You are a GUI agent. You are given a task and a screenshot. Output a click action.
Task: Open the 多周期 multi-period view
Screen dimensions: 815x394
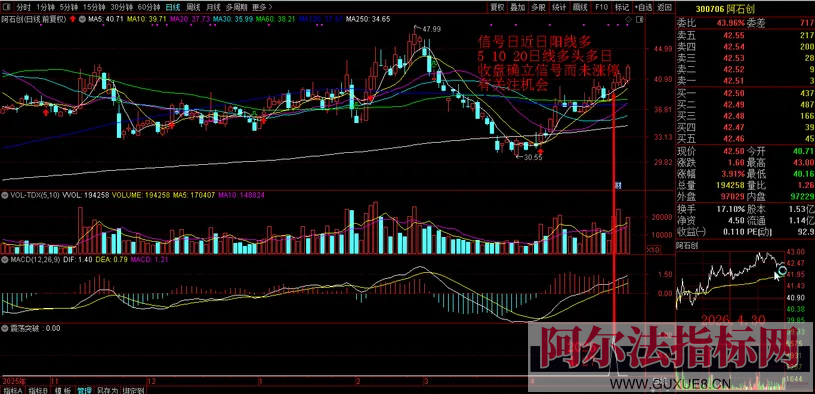pyautogui.click(x=236, y=7)
